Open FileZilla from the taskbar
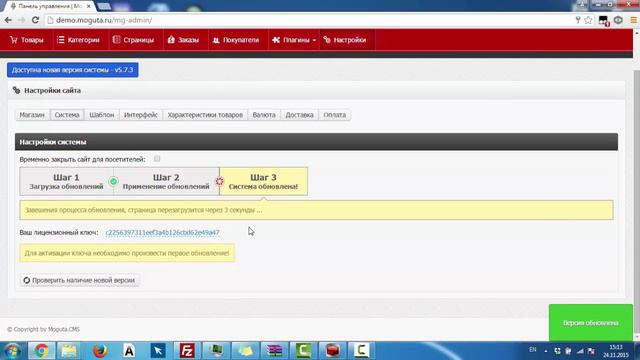 (187, 351)
